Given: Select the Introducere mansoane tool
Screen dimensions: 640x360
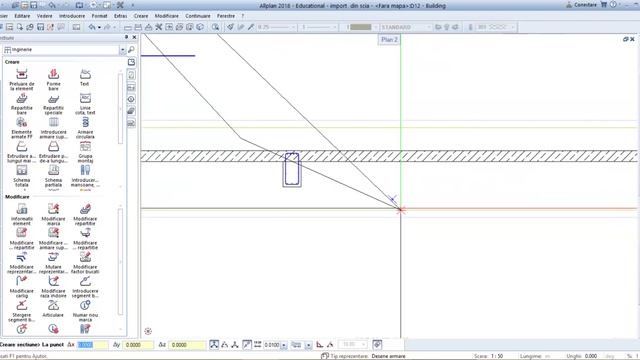Looking at the screenshot, I should (x=85, y=176).
